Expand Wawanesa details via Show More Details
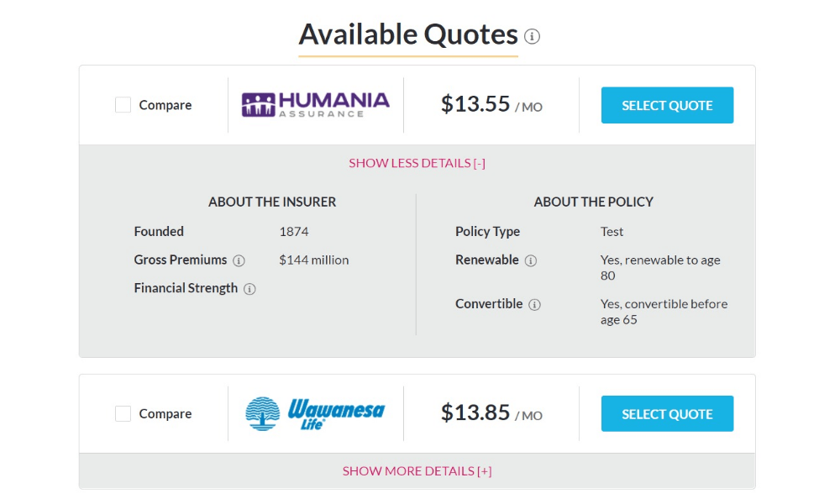The image size is (840, 504). pos(417,471)
